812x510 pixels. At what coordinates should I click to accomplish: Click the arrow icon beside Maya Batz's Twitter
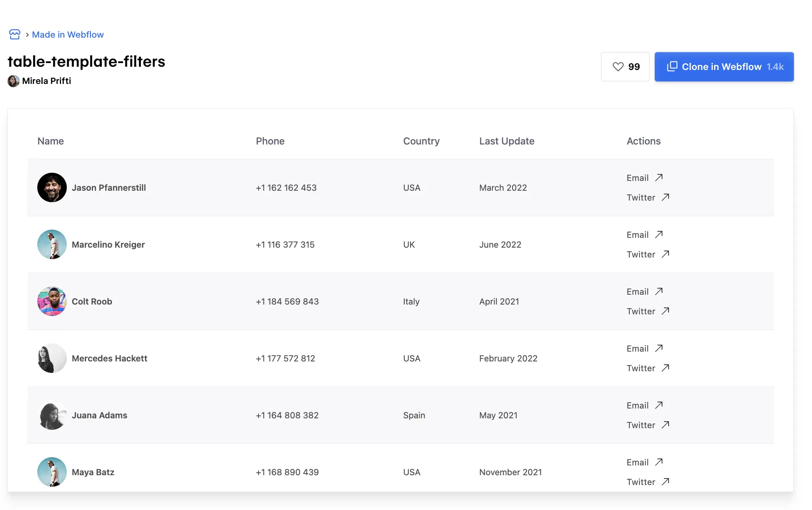665,481
